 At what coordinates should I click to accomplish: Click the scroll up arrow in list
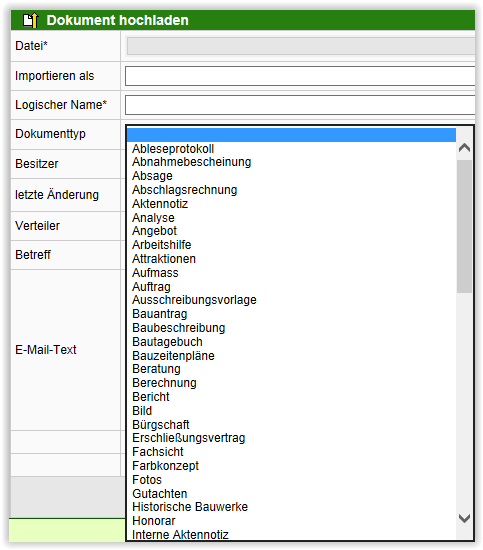pos(464,148)
